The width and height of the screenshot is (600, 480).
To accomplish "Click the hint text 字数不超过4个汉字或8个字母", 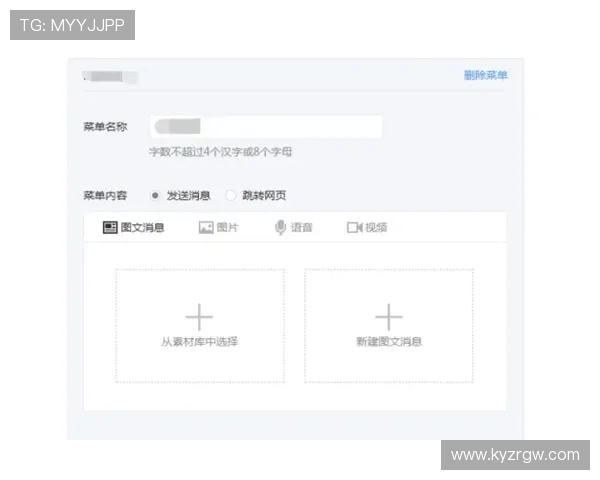I will click(x=220, y=152).
